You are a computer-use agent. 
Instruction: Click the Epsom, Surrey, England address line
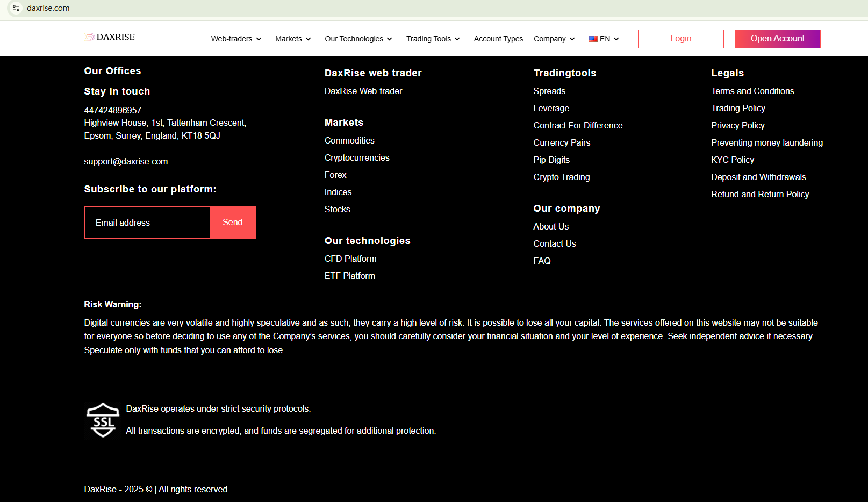click(x=152, y=136)
